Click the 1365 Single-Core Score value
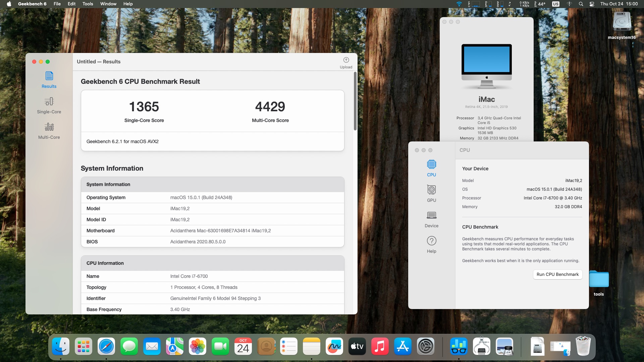This screenshot has width=644, height=362. point(144,107)
